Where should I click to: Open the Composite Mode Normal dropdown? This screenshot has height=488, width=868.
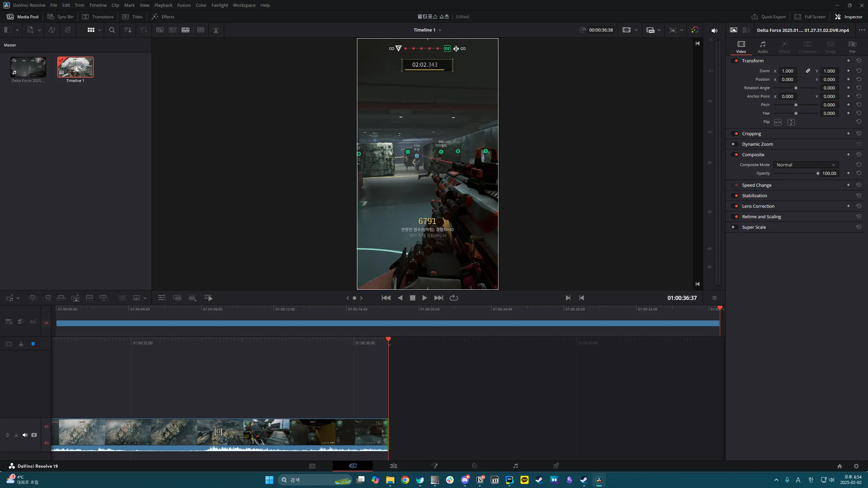pos(805,165)
